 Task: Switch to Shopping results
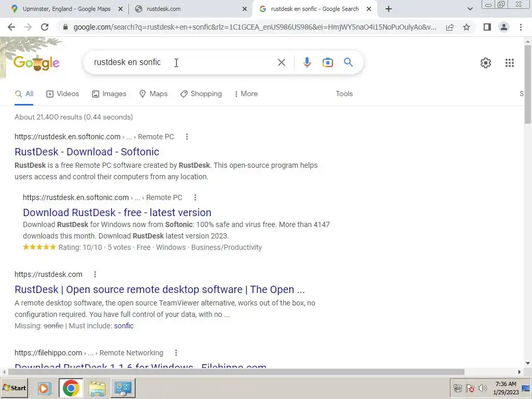[201, 94]
